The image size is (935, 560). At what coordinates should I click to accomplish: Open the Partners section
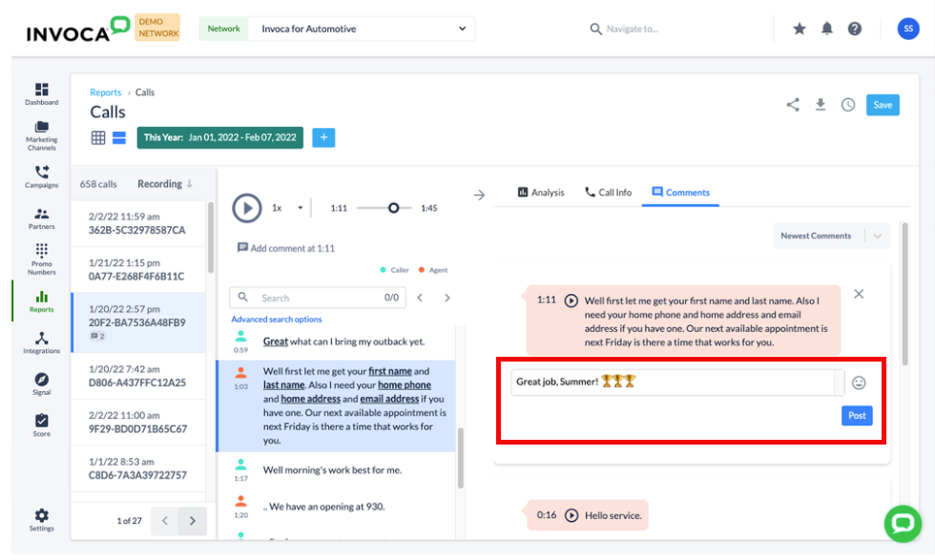pyautogui.click(x=41, y=218)
